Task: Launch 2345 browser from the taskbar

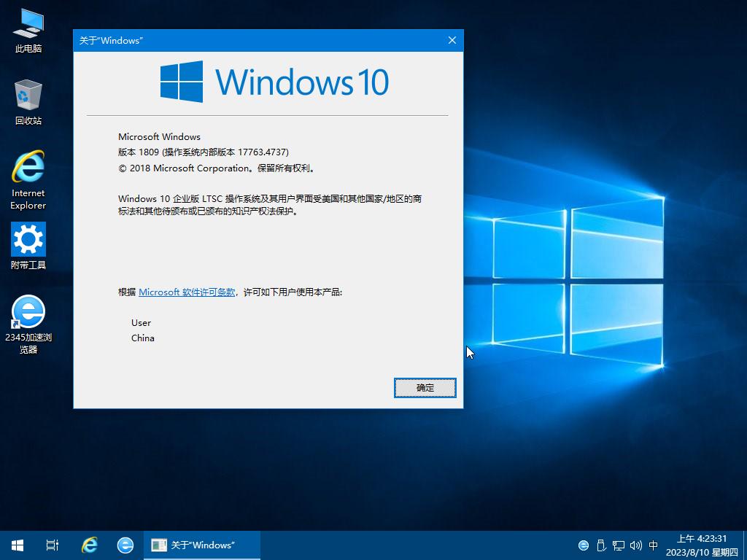Action: (x=125, y=545)
